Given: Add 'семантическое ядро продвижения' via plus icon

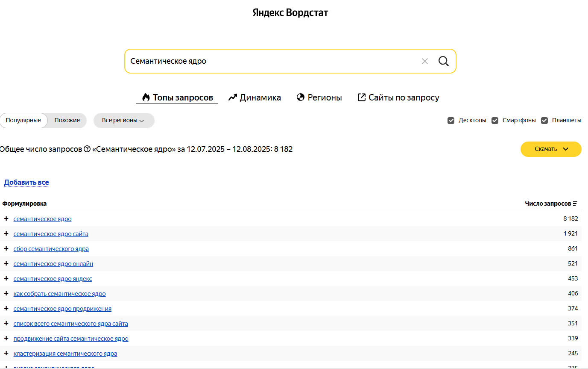Looking at the screenshot, I should pyautogui.click(x=6, y=308).
